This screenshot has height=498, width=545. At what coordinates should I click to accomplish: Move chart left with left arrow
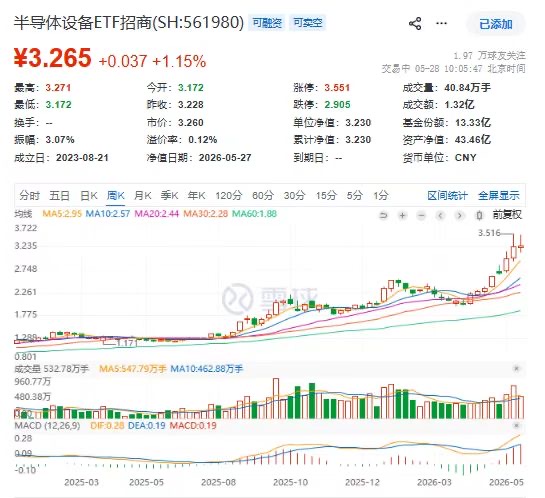pyautogui.click(x=440, y=215)
